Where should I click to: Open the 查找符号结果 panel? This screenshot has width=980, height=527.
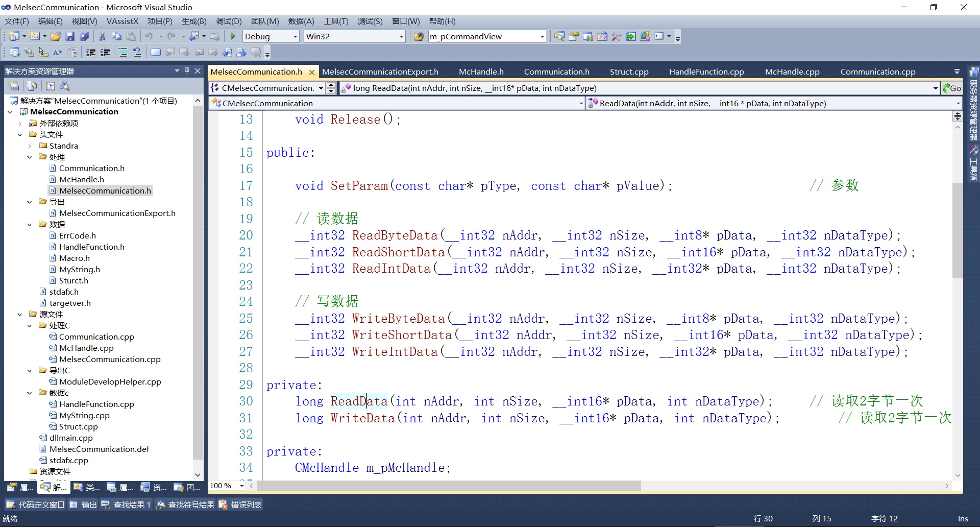pyautogui.click(x=185, y=505)
